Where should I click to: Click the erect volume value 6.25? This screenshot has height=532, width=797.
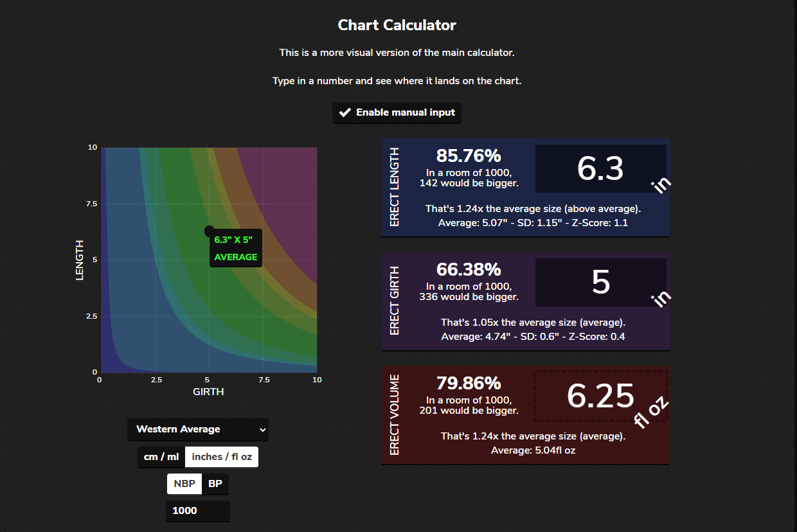click(600, 396)
